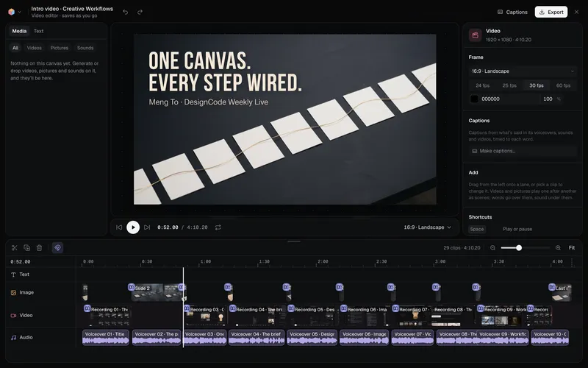Select the Image lane header
Viewport: 588px width, 368px height.
23,292
